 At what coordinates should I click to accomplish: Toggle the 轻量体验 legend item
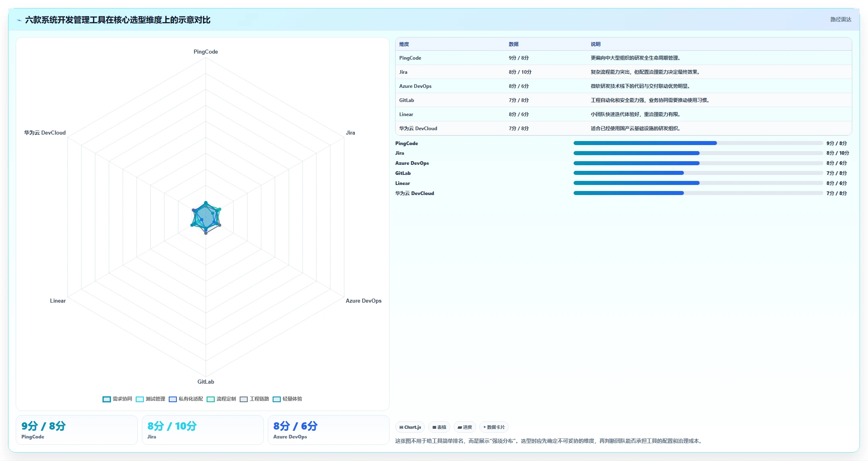point(287,399)
